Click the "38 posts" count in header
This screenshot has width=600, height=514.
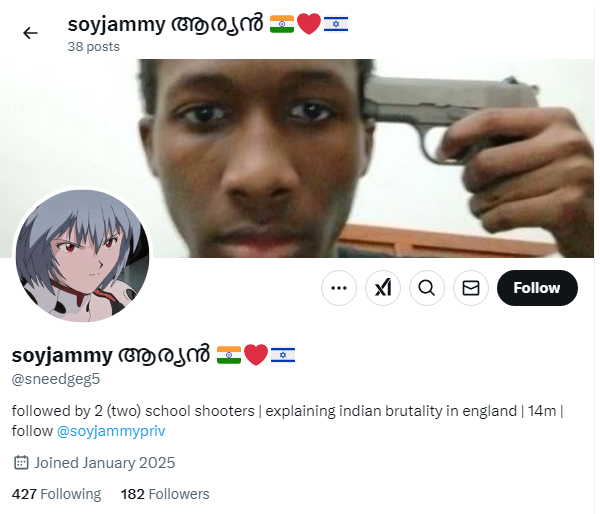tap(94, 47)
